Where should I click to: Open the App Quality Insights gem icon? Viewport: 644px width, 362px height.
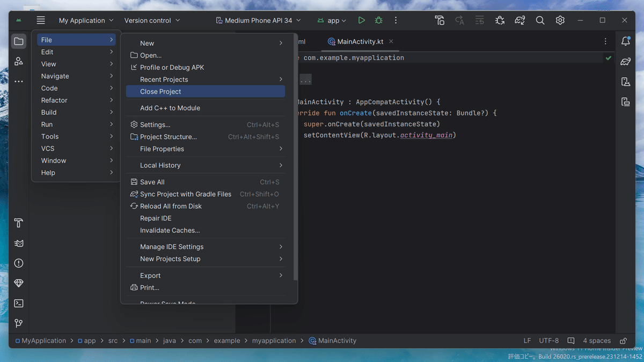point(19,283)
